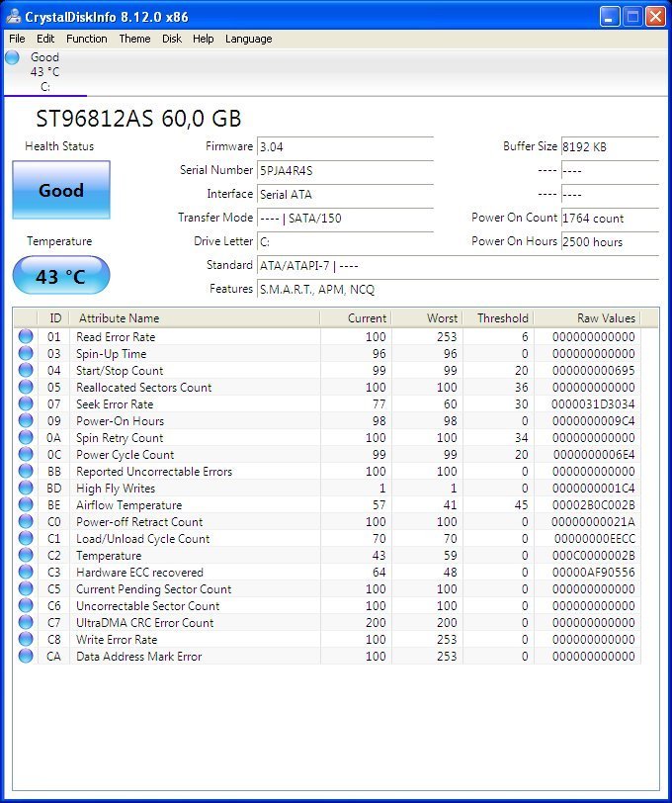672x803 pixels.
Task: Click status orb for Power-On Hours row
Action: 26,421
